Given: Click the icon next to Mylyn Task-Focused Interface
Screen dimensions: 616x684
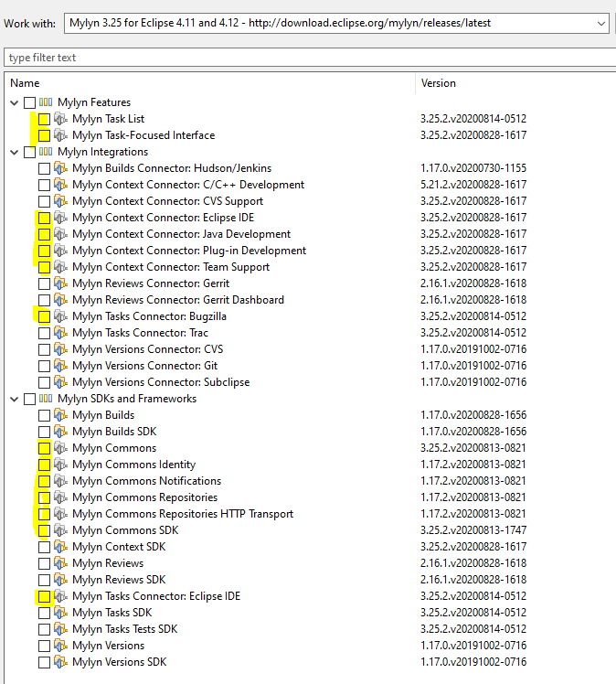Looking at the screenshot, I should coord(60,135).
